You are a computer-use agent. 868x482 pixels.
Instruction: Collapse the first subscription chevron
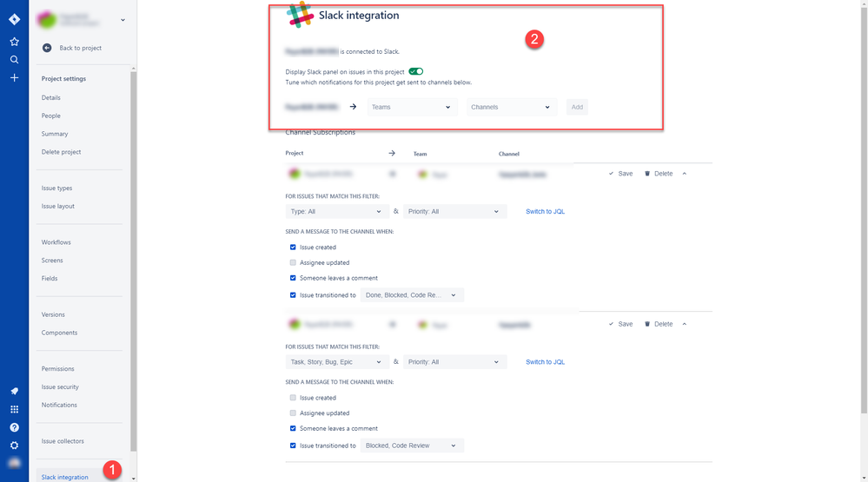[684, 174]
